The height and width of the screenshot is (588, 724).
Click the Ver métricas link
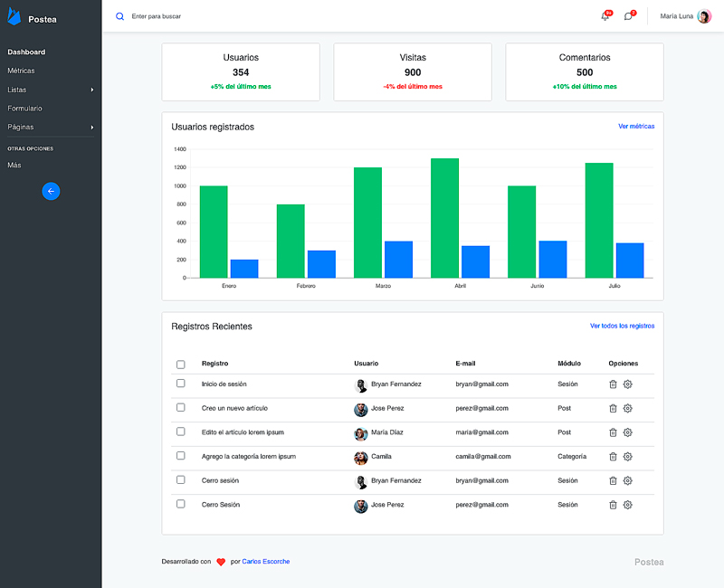click(x=636, y=127)
